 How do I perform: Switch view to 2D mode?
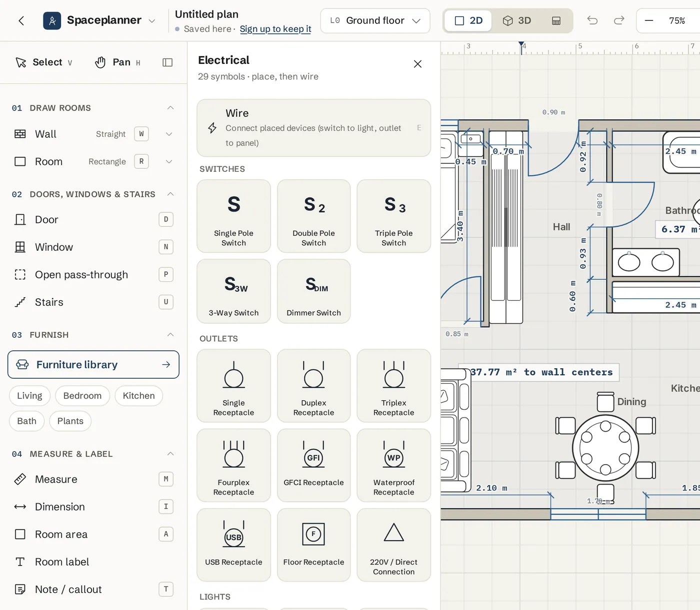click(x=468, y=20)
